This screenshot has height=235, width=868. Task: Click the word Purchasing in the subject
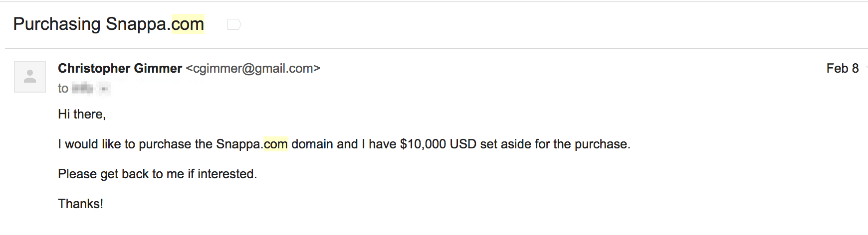coord(57,24)
